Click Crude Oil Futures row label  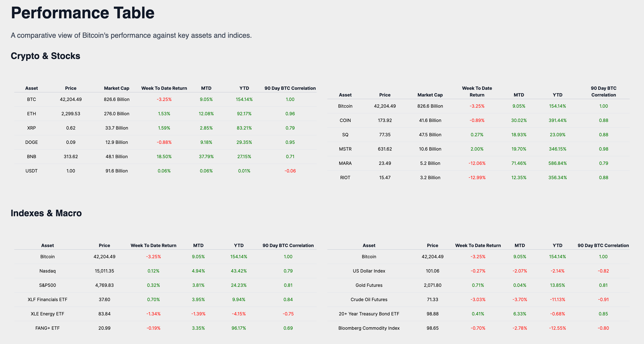369,299
